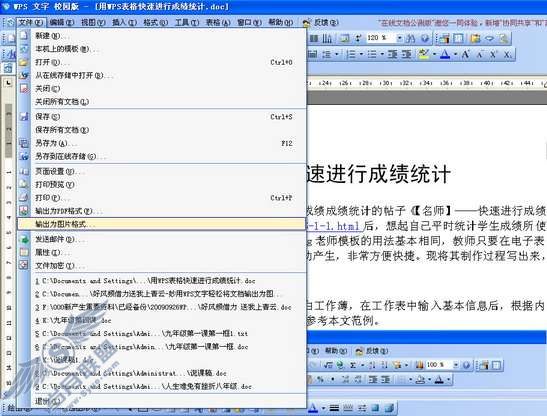Image resolution: width=547 pixels, height=416 pixels.
Task: Click the grow font size icon
Action: click(x=465, y=54)
